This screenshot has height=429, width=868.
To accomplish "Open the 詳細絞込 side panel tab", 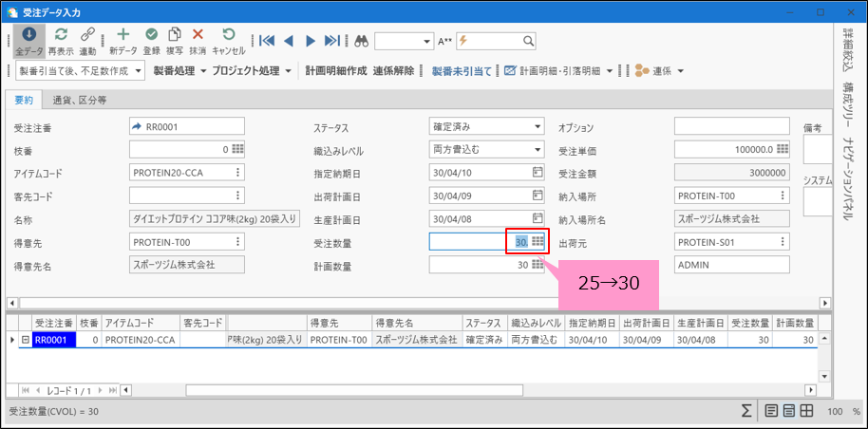I will (847, 49).
